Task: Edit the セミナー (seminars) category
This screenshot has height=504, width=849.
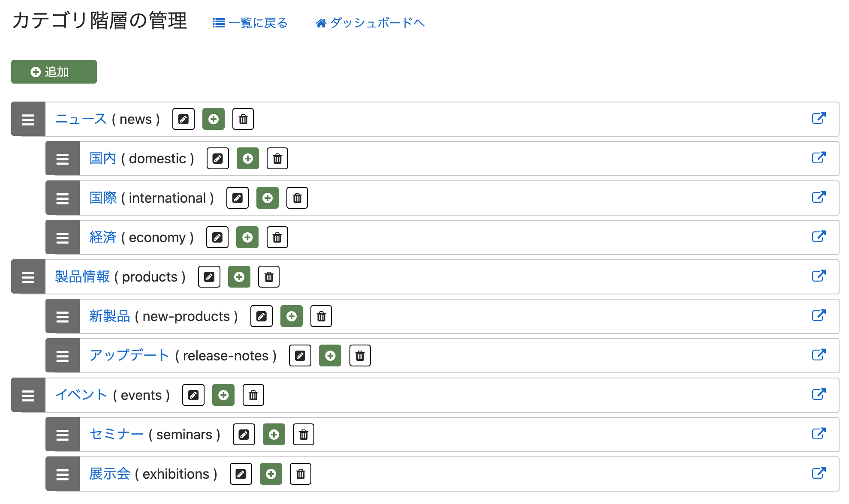Action: 244,435
